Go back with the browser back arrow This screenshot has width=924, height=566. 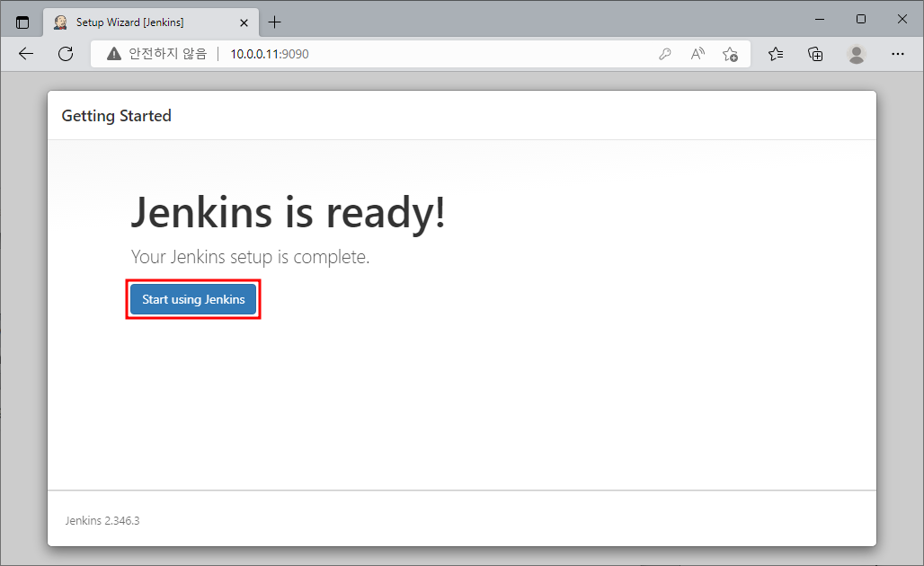(26, 54)
